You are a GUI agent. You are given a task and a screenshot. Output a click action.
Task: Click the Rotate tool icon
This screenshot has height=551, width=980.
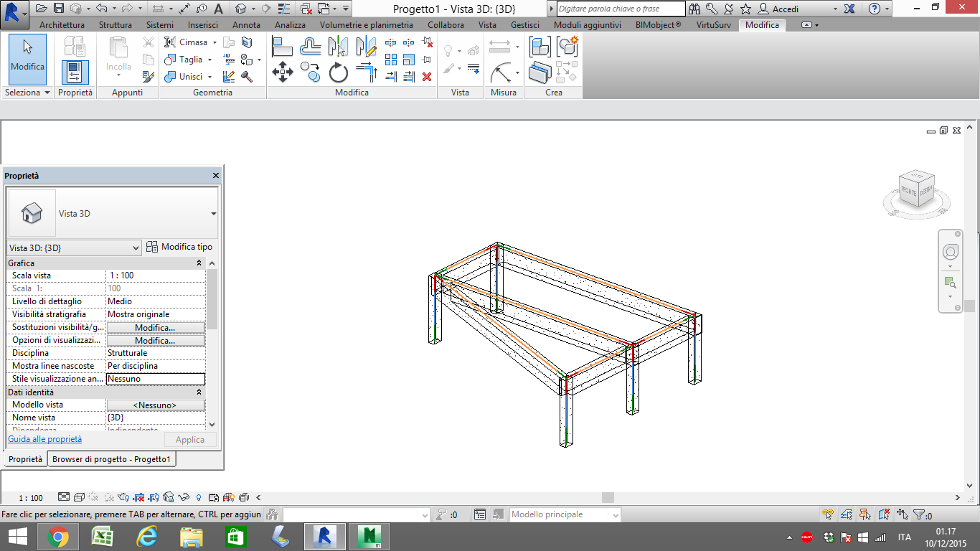click(338, 72)
